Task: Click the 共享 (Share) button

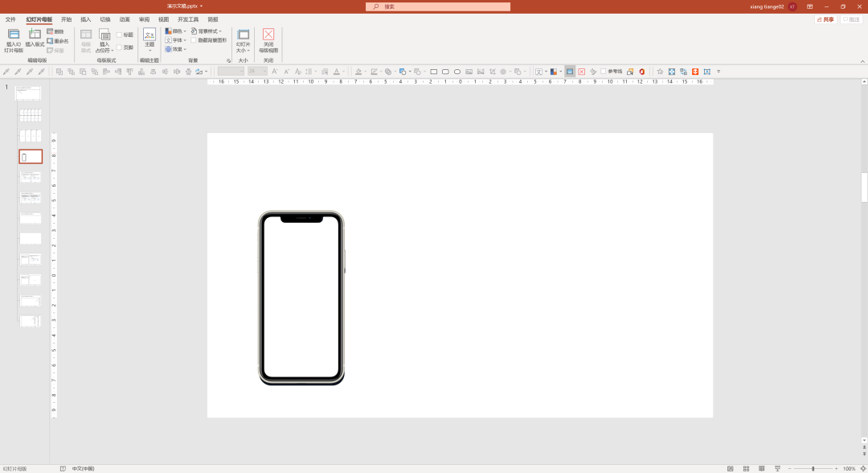Action: tap(825, 19)
